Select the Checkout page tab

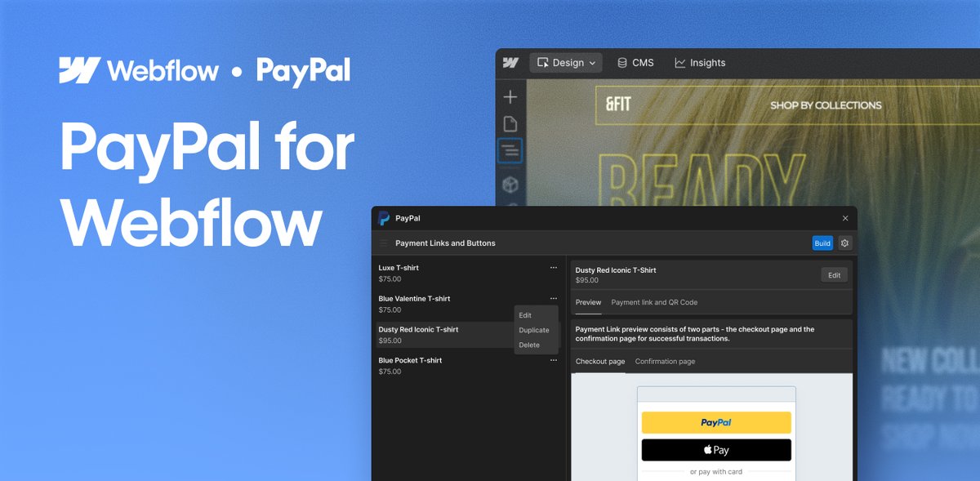tap(600, 362)
